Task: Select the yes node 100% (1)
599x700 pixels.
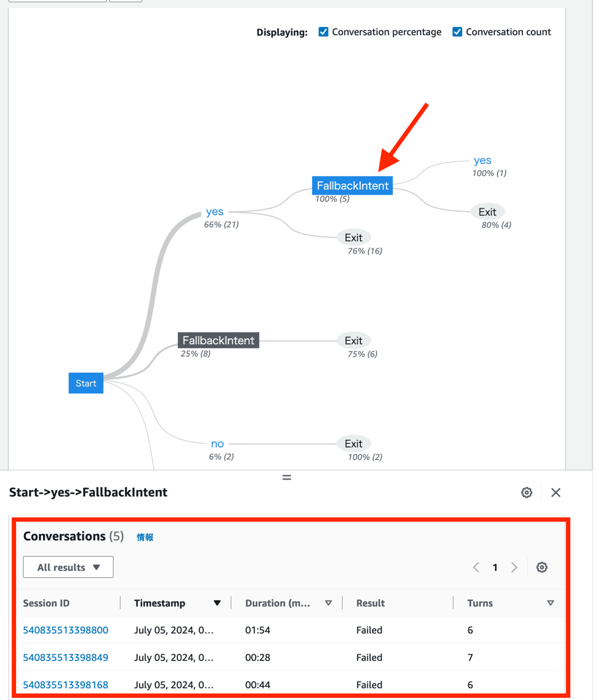Action: tap(482, 160)
